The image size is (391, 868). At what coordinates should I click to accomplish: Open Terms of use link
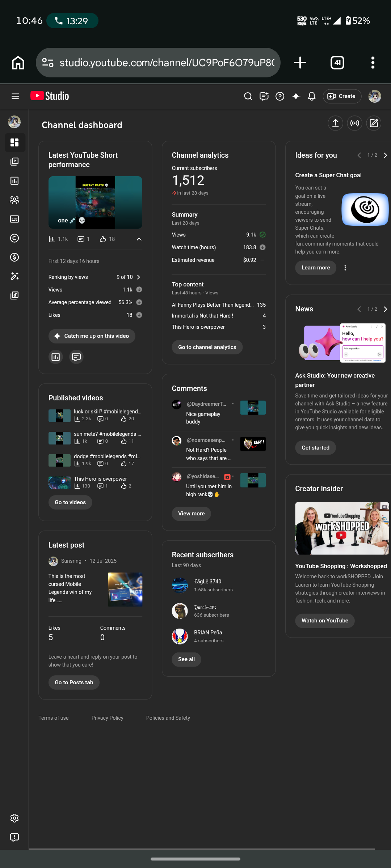[x=54, y=718]
